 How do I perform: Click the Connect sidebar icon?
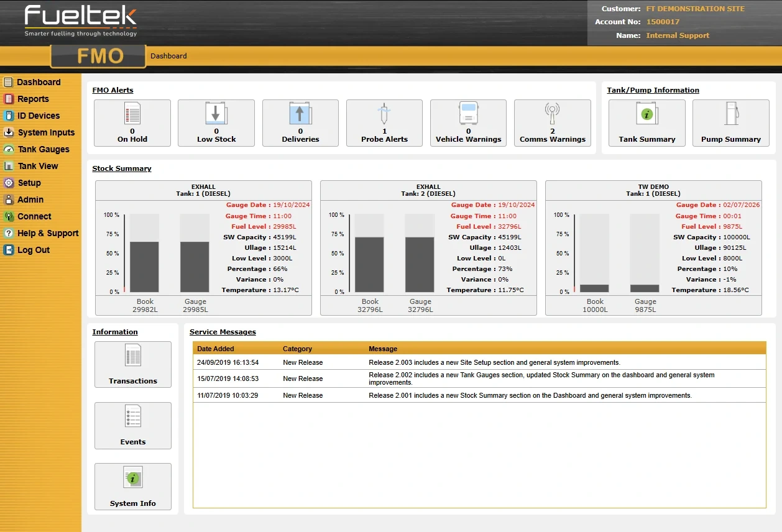pos(8,216)
